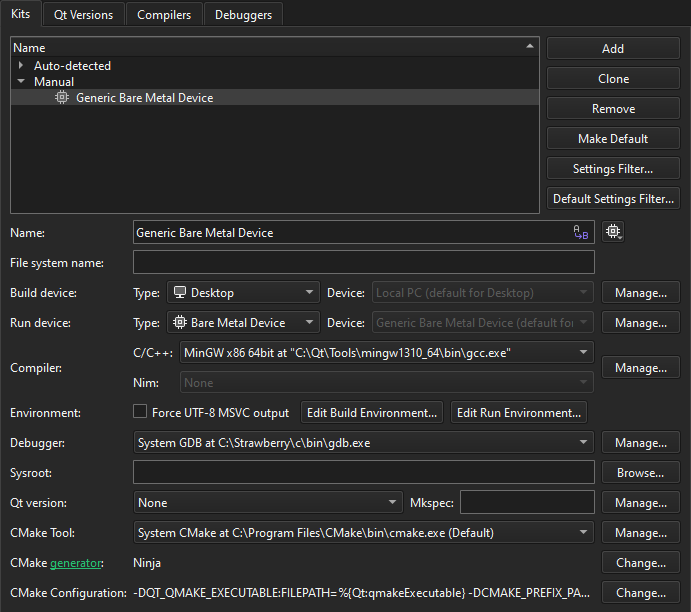Click the Clone button
Image resolution: width=691 pixels, height=612 pixels.
pos(613,79)
